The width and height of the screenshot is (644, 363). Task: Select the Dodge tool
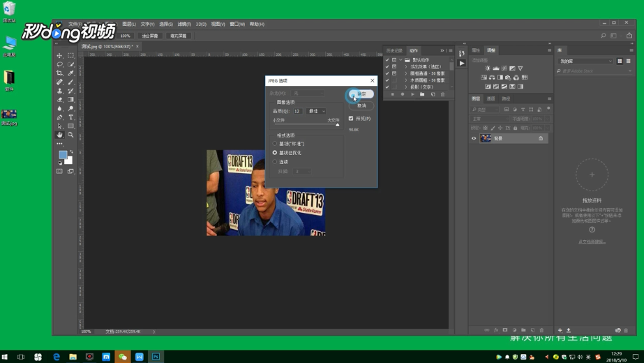click(70, 108)
